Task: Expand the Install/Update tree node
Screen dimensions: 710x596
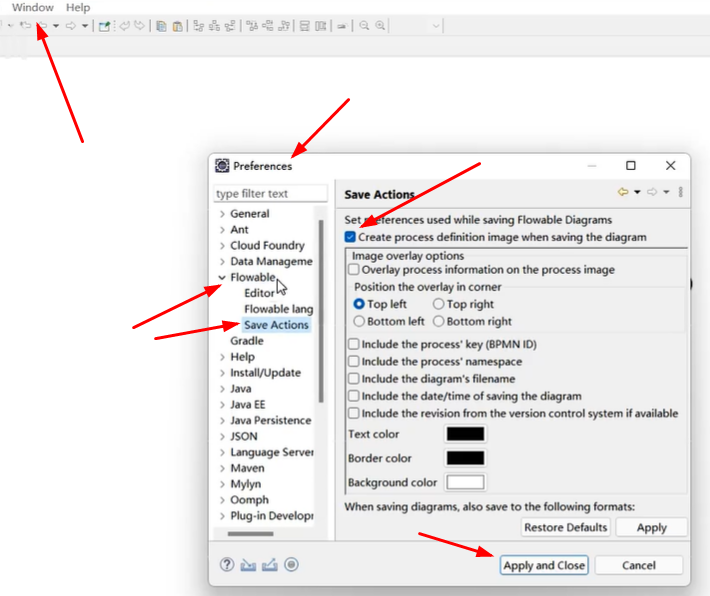Action: [x=222, y=373]
